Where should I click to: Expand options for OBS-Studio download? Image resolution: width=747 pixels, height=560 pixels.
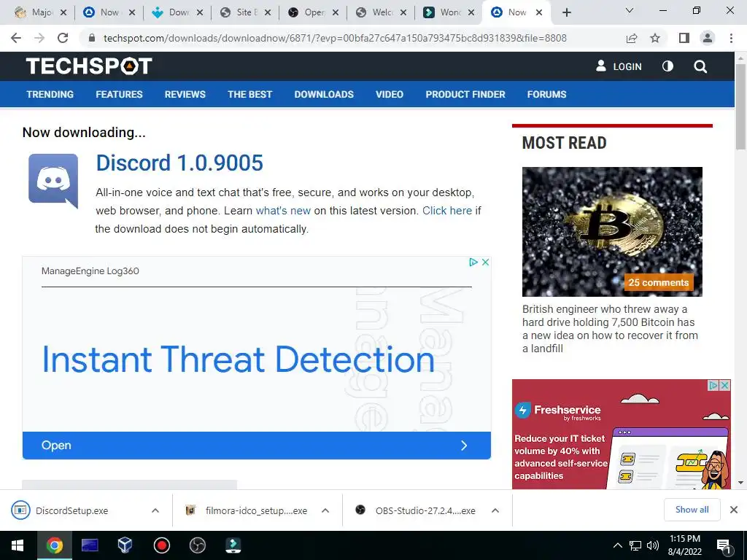[495, 510]
